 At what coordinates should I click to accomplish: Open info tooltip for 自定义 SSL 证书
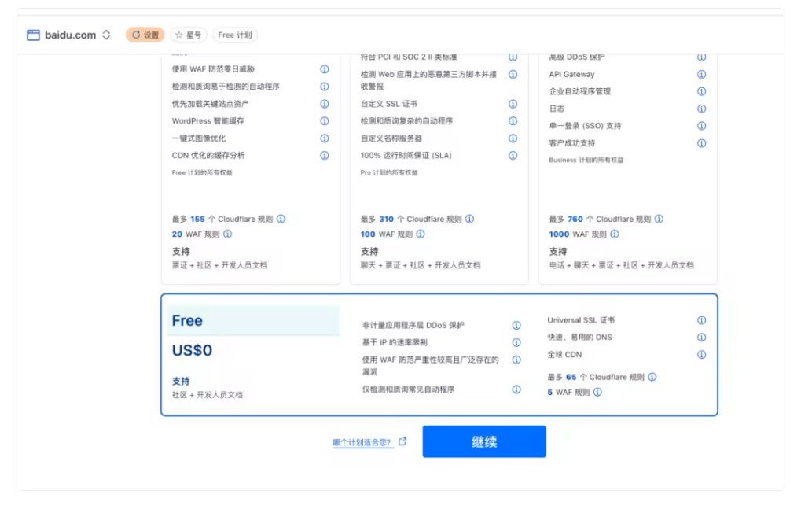513,104
